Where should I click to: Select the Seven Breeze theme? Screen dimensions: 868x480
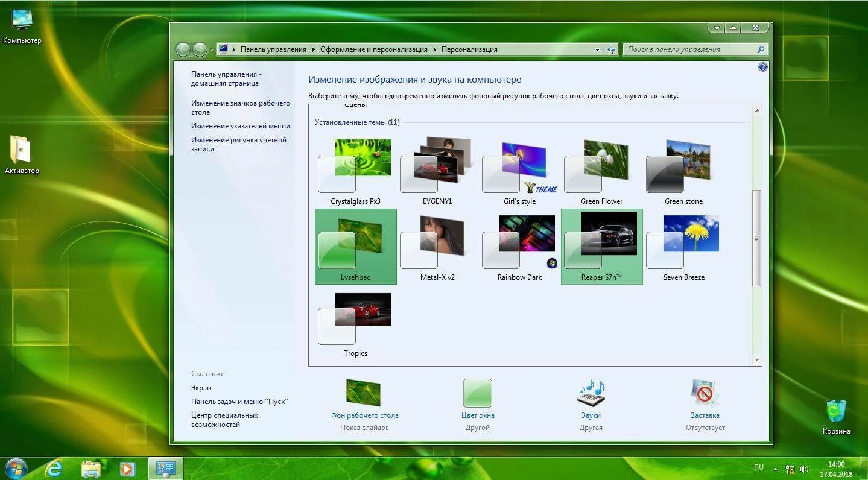[x=683, y=247]
